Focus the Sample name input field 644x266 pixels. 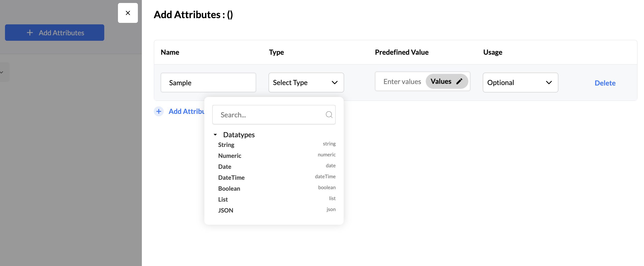[x=208, y=83]
